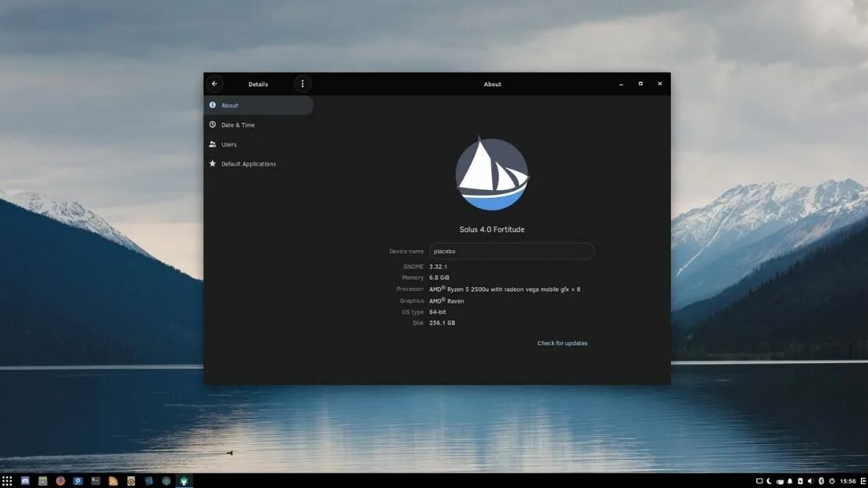Open the Date & Time panel
The height and width of the screenshot is (488, 868).
tap(259, 124)
